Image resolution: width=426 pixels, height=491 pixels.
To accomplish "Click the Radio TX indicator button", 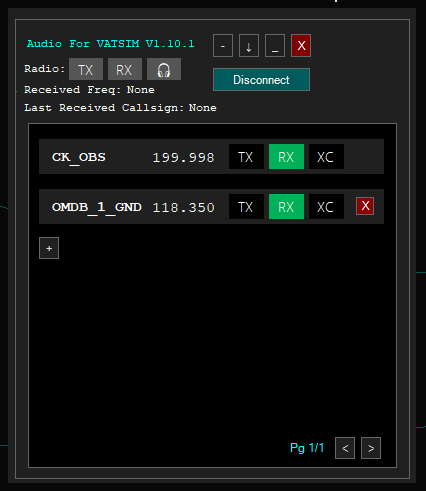I will point(86,69).
